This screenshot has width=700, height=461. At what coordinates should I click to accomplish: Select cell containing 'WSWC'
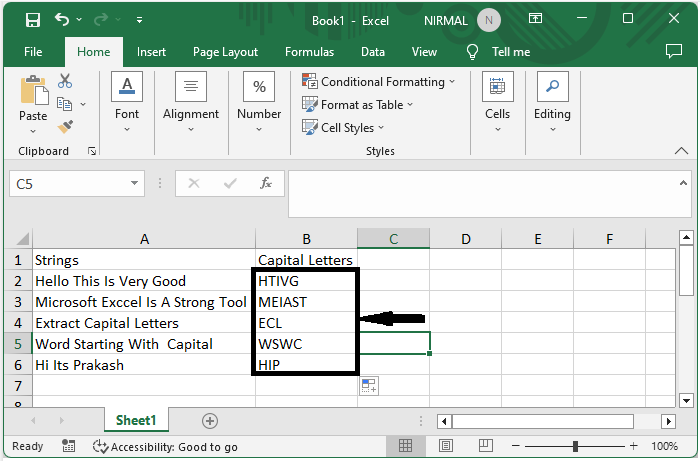coord(306,344)
